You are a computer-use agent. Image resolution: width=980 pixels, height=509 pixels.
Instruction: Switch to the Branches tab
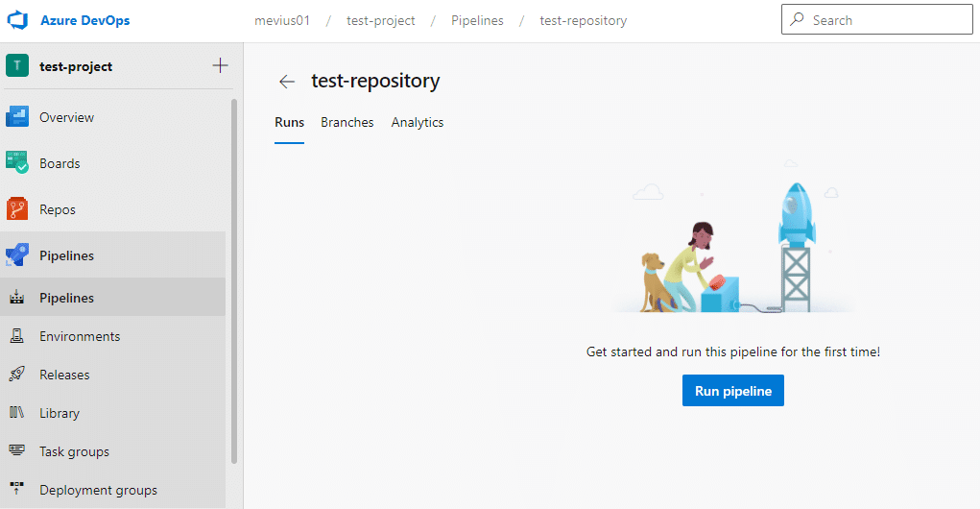tap(347, 122)
